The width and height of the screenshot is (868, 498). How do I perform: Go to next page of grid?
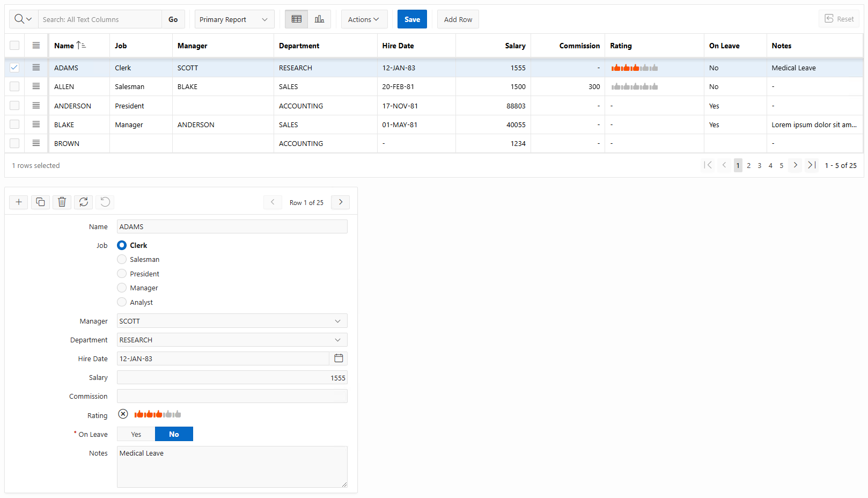(796, 165)
